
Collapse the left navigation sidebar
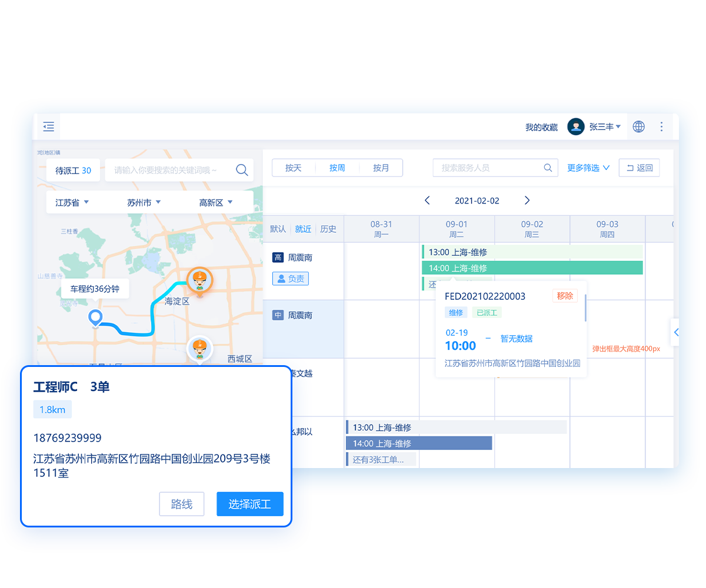pyautogui.click(x=48, y=126)
